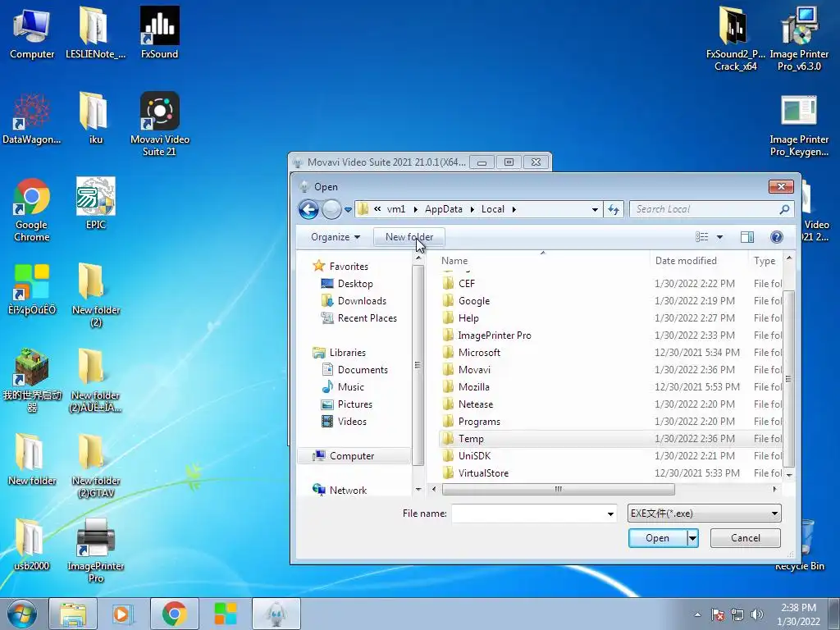Open Windows Explorer from the taskbar
The image size is (840, 630).
73,614
